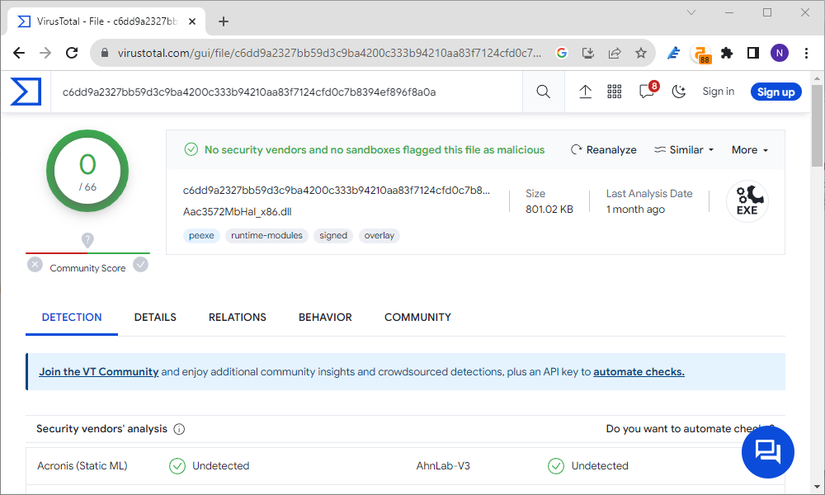This screenshot has width=825, height=495.
Task: Click info icon beside Security vendors' analysis
Action: point(180,429)
